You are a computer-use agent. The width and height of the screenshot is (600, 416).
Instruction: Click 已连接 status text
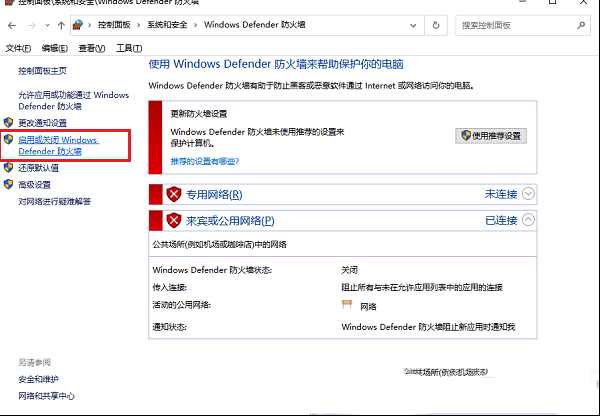tap(501, 220)
